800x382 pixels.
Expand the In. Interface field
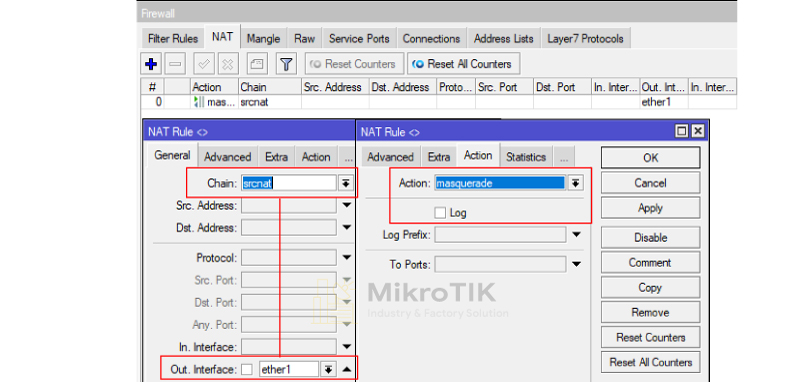point(347,347)
